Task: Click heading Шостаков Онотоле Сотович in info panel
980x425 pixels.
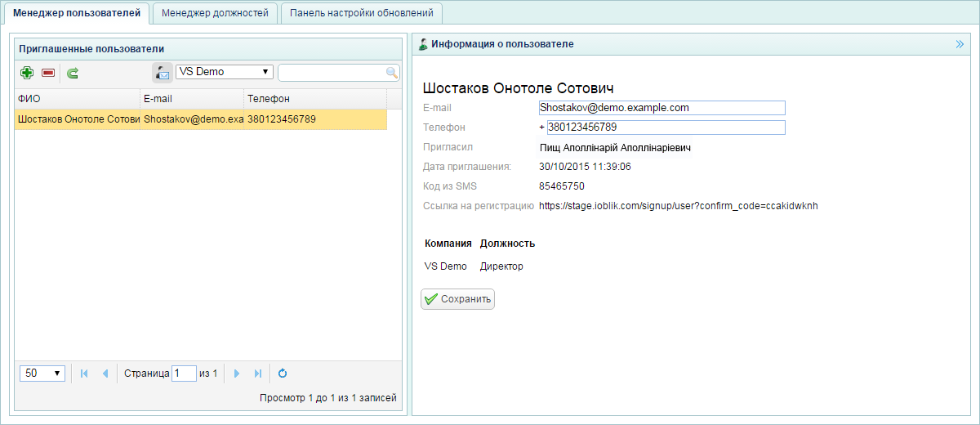Action: (x=518, y=88)
